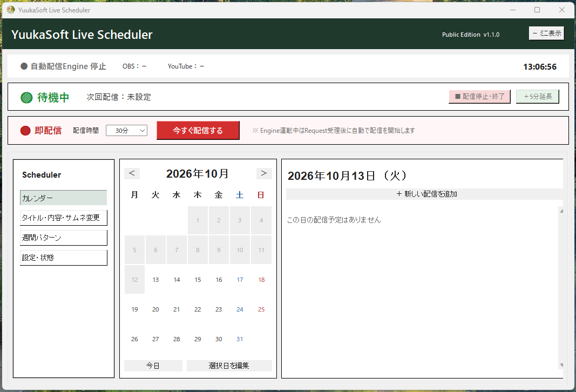Click the 配信停止・終了 button

coord(479,97)
